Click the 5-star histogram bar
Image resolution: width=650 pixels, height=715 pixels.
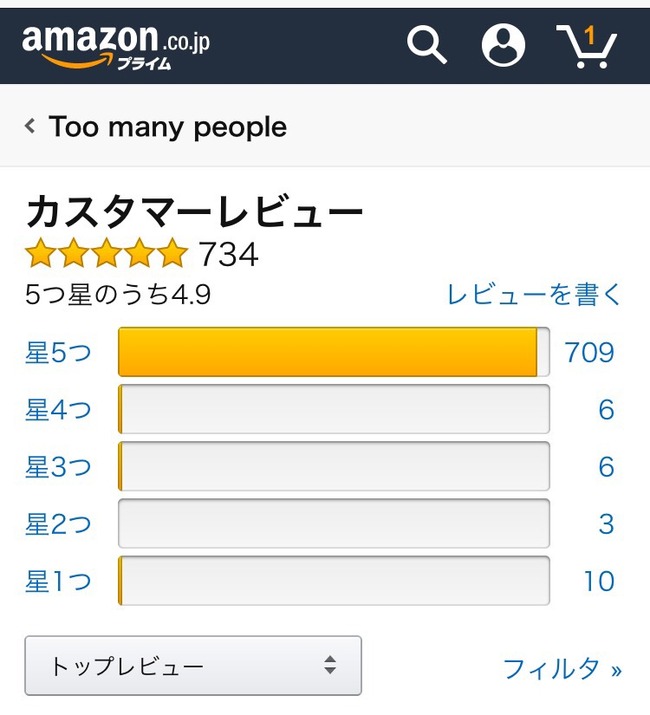coord(333,352)
